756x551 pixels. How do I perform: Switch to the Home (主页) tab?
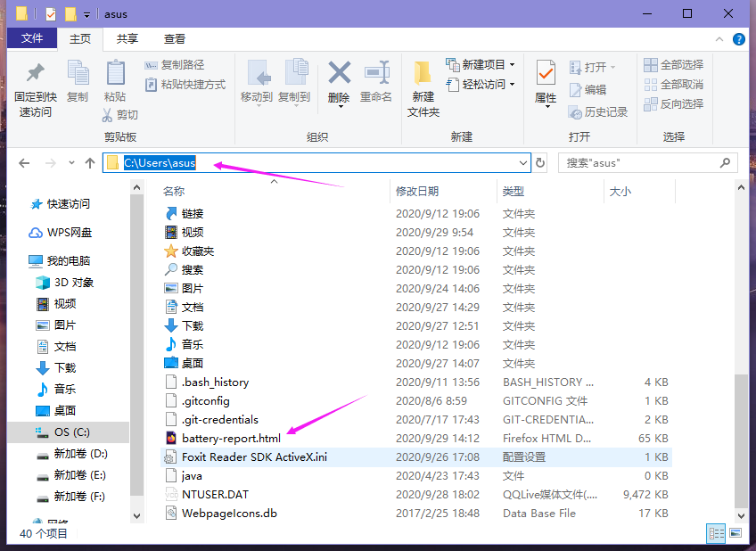(x=79, y=39)
